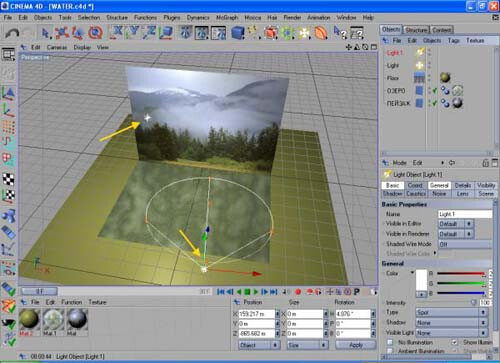Enable the No Illumination checkbox
The image size is (500, 363).
390,342
